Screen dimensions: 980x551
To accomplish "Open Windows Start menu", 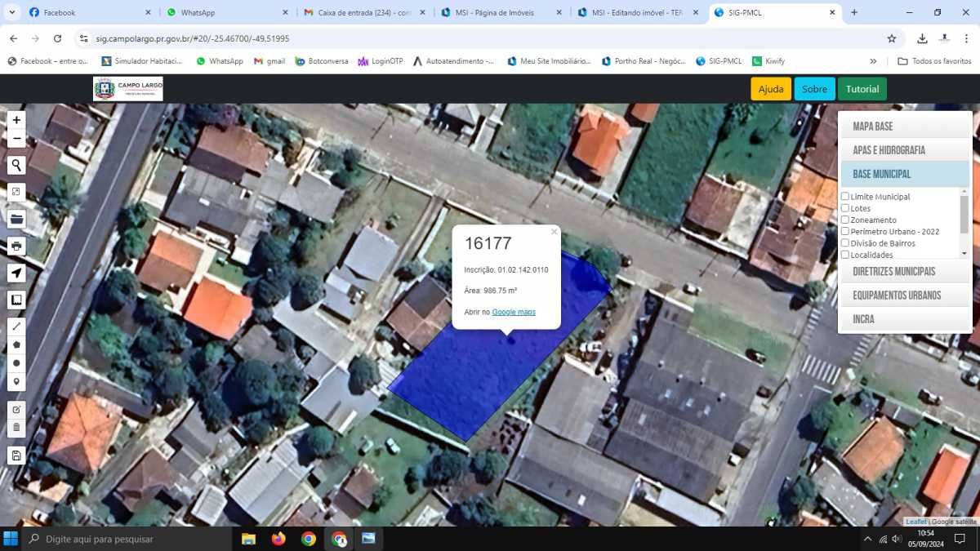I will (11, 539).
